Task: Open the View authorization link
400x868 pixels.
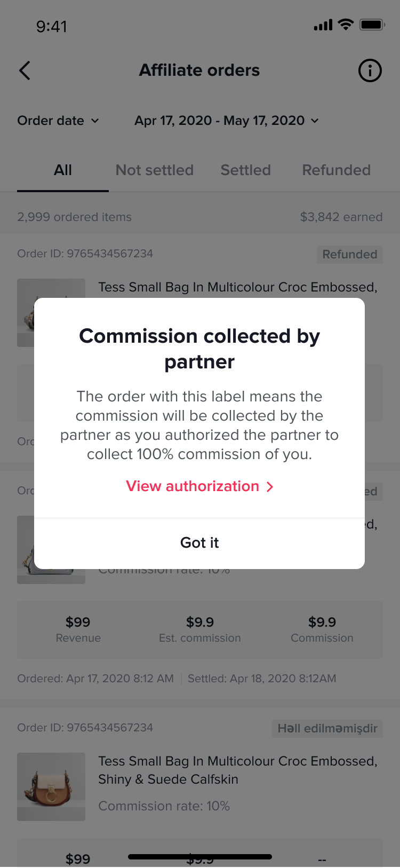Action: coord(193,486)
